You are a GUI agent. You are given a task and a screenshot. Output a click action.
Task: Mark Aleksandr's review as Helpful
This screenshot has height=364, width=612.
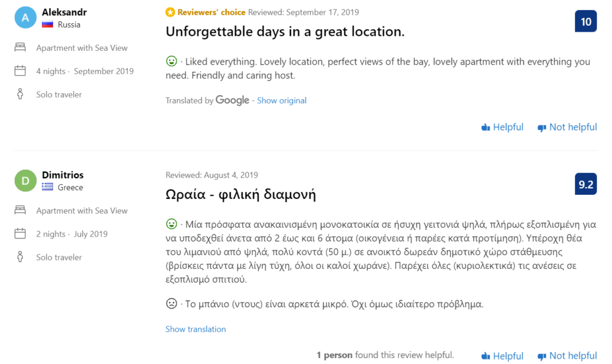pos(502,127)
